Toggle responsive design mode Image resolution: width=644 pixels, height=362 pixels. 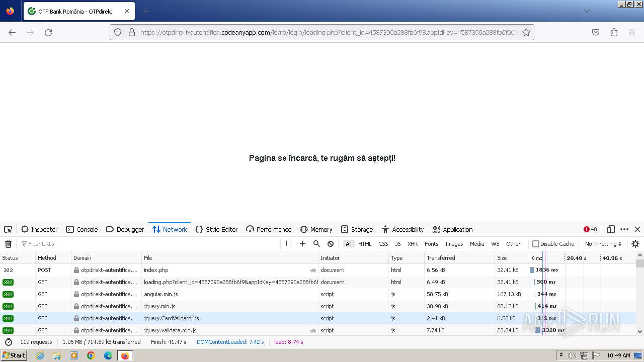[611, 229]
